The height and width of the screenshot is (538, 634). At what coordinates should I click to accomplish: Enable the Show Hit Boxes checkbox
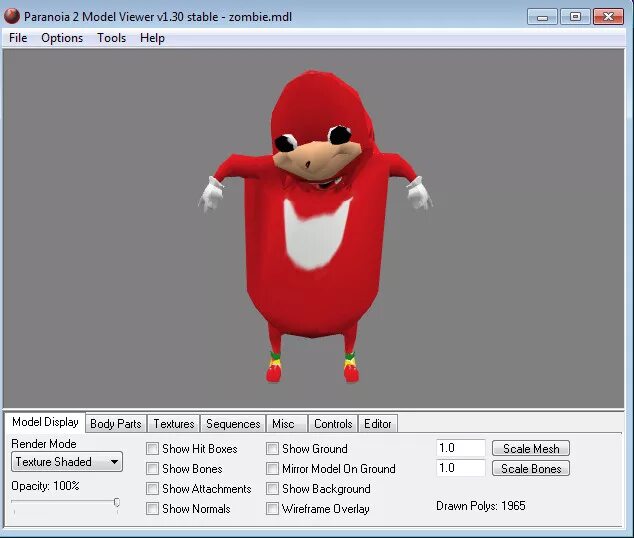pos(152,449)
